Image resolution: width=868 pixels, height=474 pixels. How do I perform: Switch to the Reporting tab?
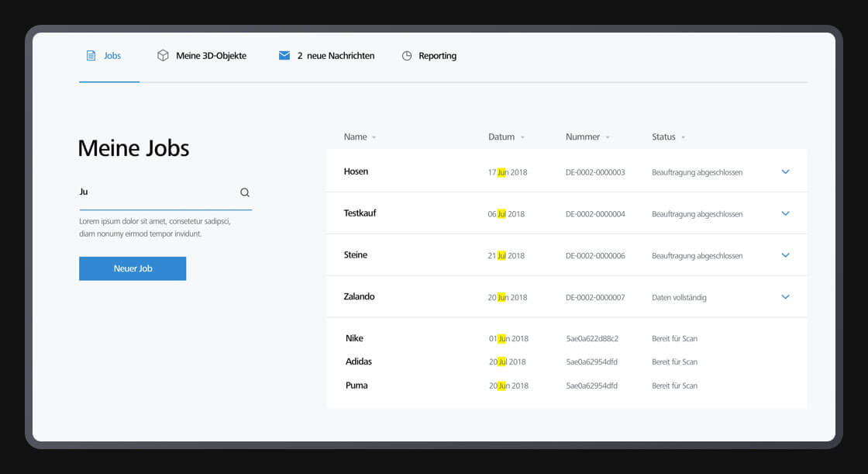coord(437,56)
